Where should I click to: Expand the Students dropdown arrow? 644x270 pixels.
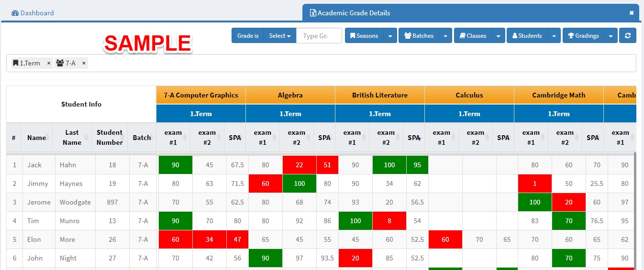click(554, 36)
